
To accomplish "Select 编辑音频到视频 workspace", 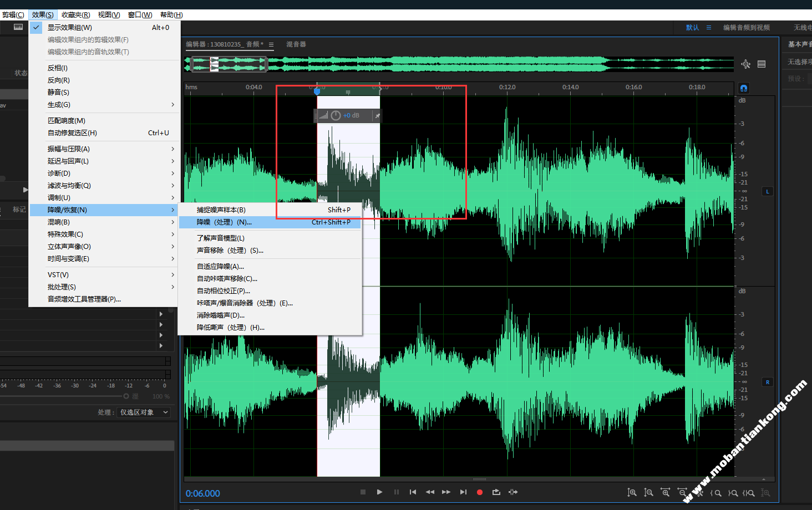I will click(746, 27).
